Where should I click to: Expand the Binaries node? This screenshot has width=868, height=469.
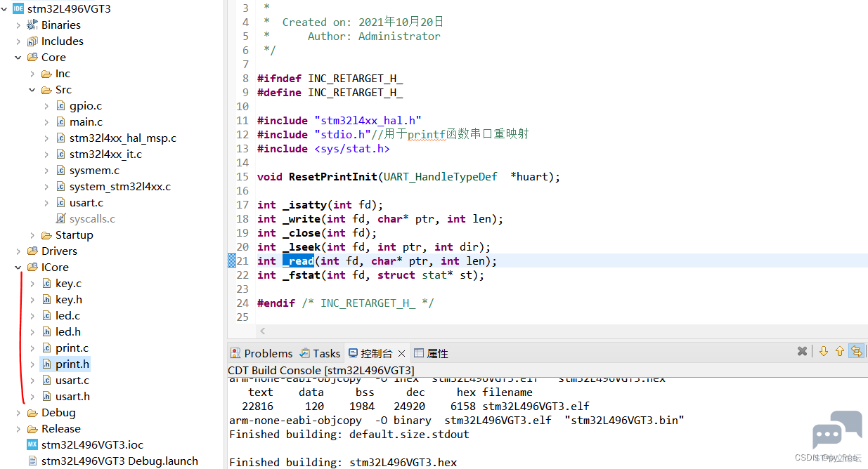coord(18,25)
